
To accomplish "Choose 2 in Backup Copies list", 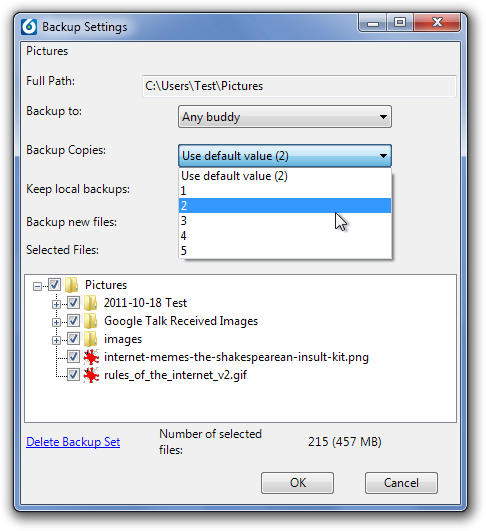I will (285, 206).
